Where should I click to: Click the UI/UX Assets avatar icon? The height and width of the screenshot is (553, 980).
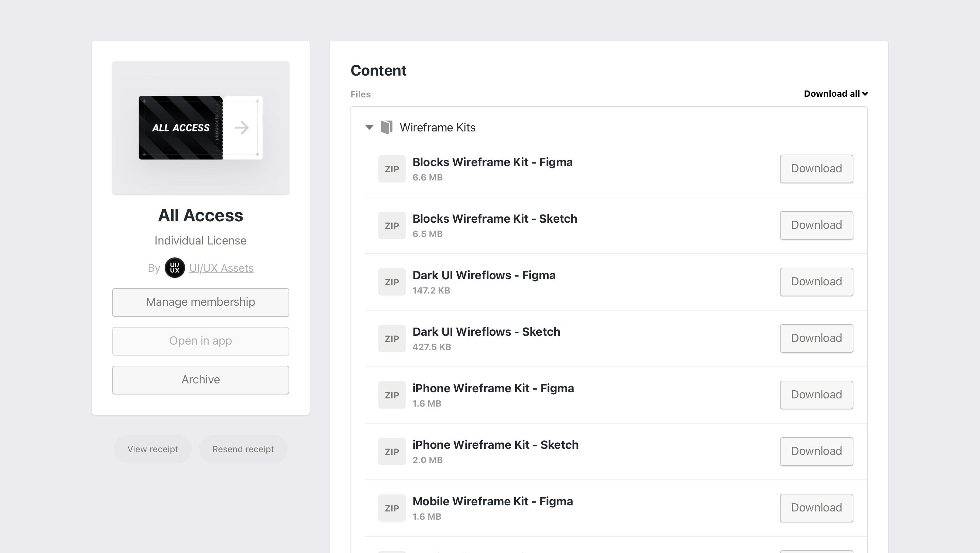click(175, 268)
